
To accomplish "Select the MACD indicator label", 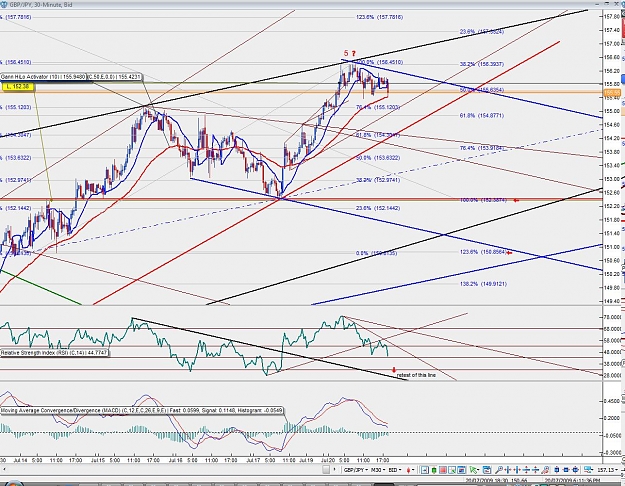I will [x=142, y=410].
